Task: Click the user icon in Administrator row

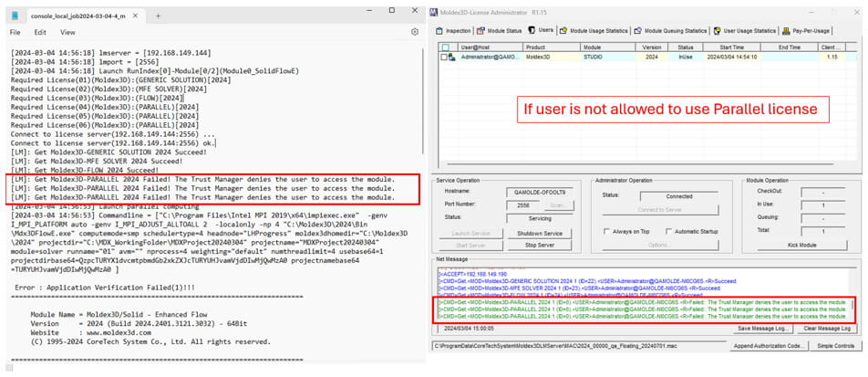Action: [x=452, y=57]
